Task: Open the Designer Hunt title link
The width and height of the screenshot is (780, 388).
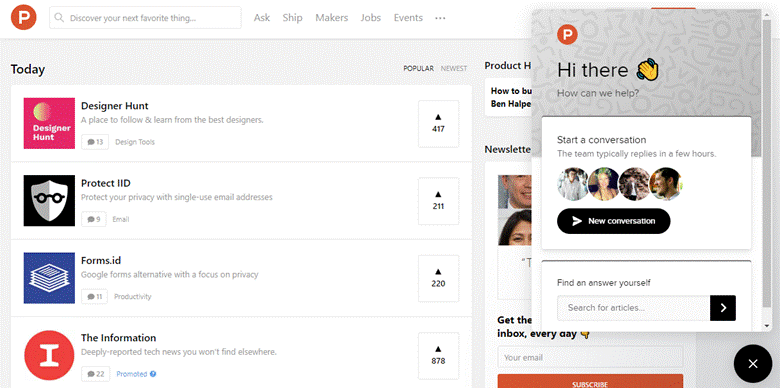Action: pos(114,105)
